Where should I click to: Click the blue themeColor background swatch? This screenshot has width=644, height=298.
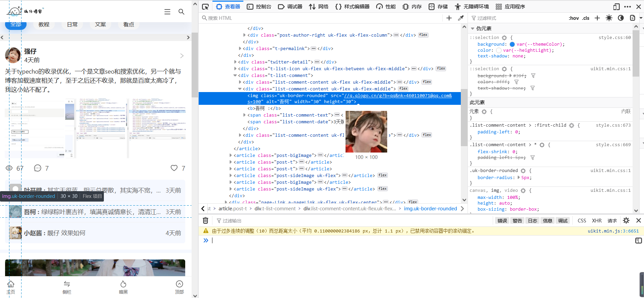pyautogui.click(x=512, y=44)
